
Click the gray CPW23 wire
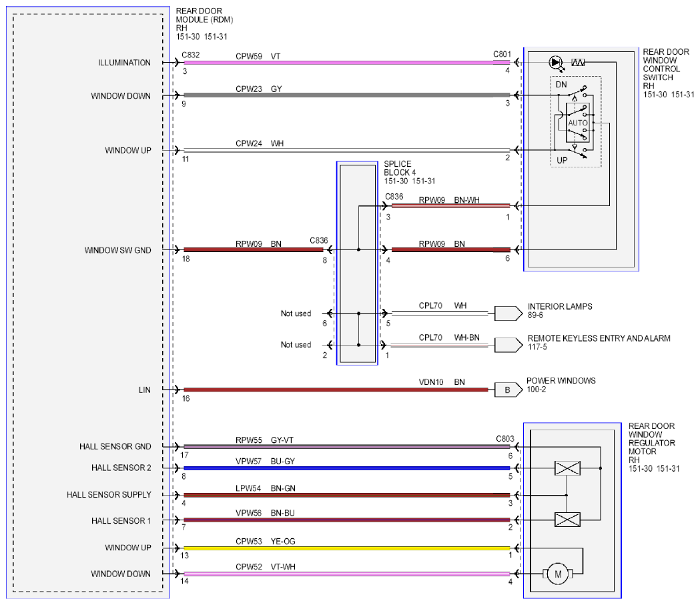(x=346, y=95)
